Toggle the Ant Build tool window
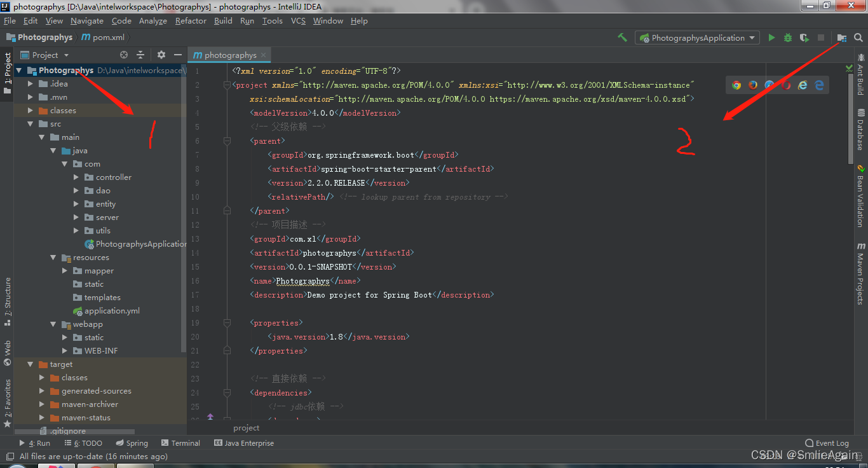This screenshot has width=868, height=468. click(x=861, y=74)
